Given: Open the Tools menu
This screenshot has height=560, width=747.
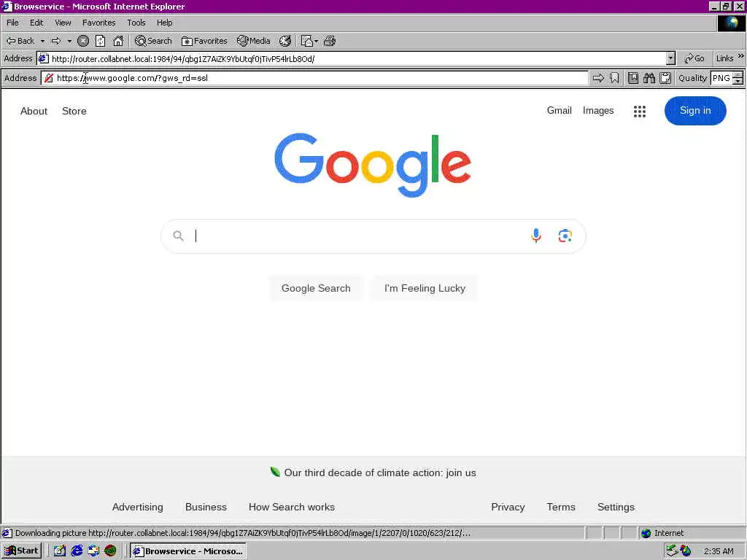Looking at the screenshot, I should coord(136,23).
